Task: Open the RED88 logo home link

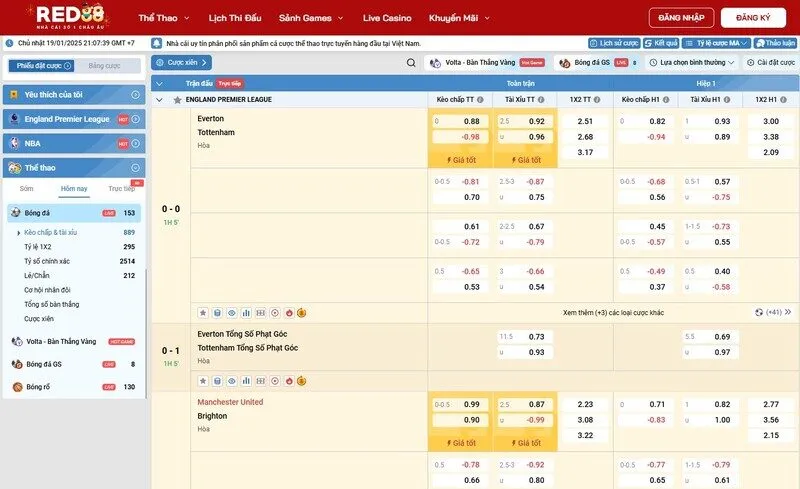Action: 68,17
